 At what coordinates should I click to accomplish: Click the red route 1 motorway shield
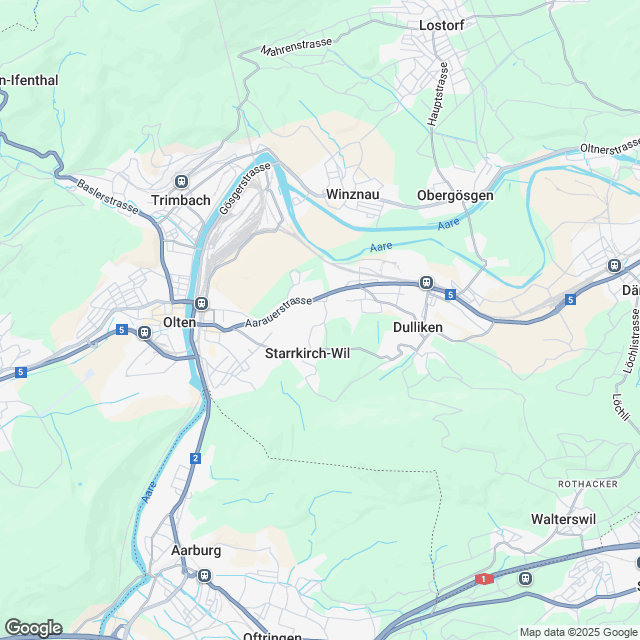[484, 579]
